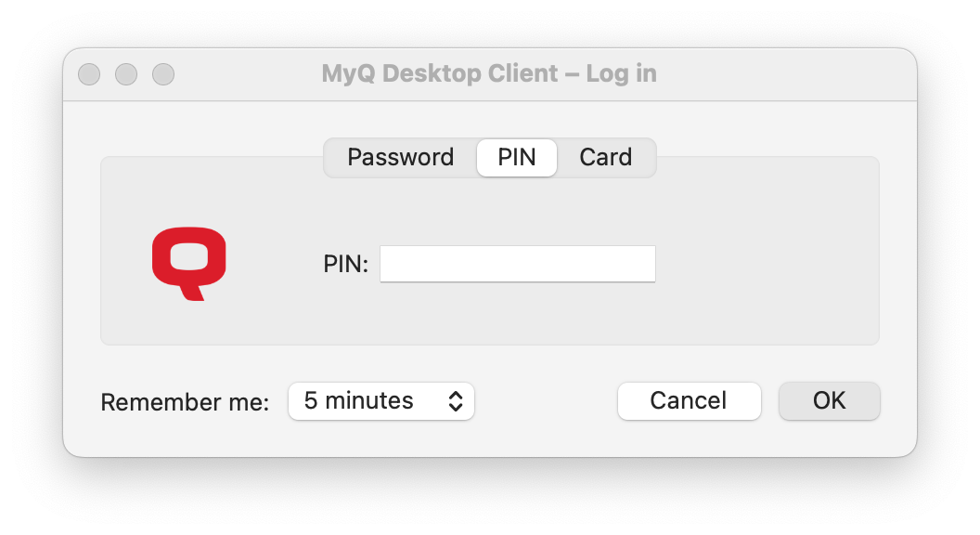Click inside the PIN entry field

coord(517,264)
